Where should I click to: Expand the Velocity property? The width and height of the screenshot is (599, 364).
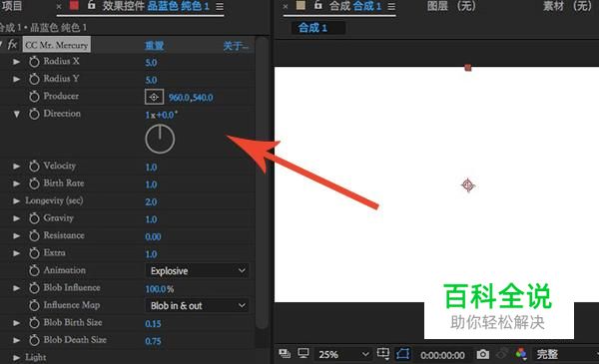16,166
